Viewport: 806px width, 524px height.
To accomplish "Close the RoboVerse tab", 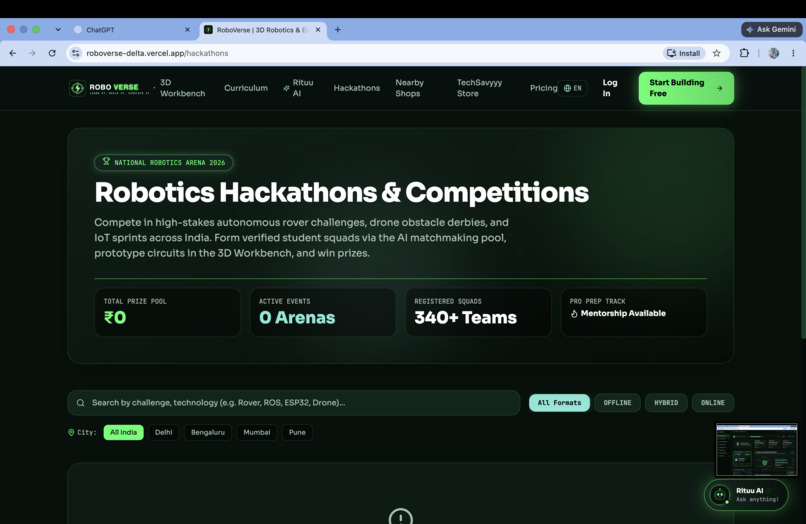I will pyautogui.click(x=318, y=30).
